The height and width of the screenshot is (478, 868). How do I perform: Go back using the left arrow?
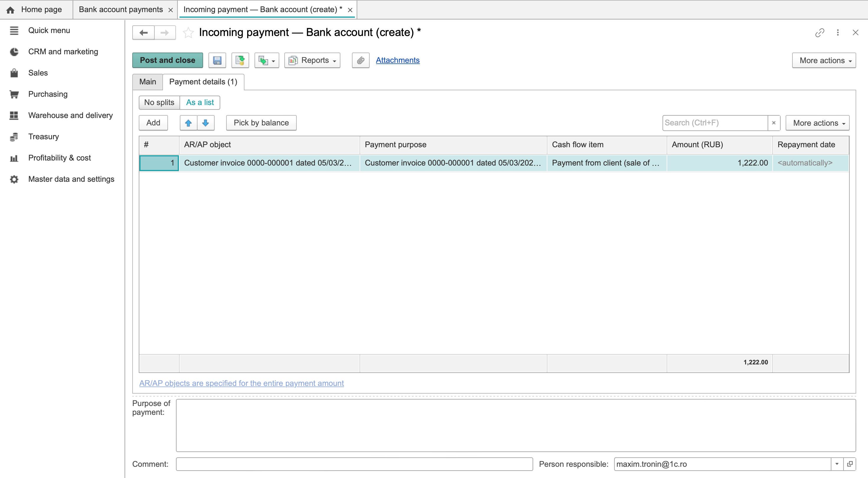click(x=143, y=33)
